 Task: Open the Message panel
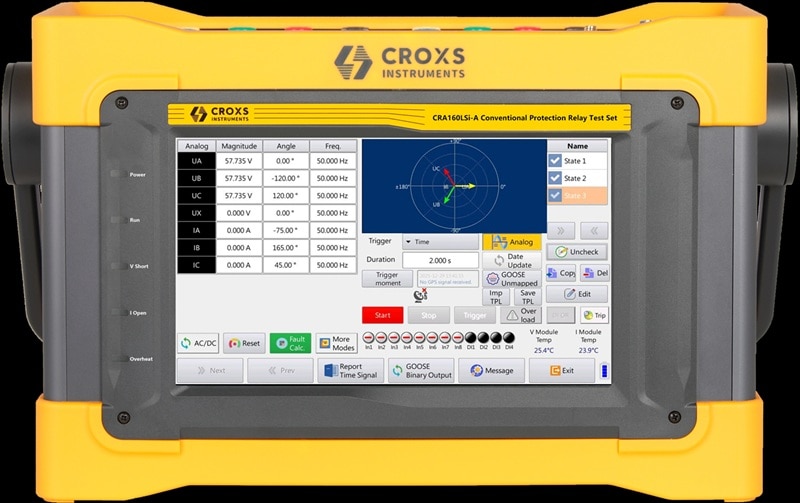click(x=491, y=370)
